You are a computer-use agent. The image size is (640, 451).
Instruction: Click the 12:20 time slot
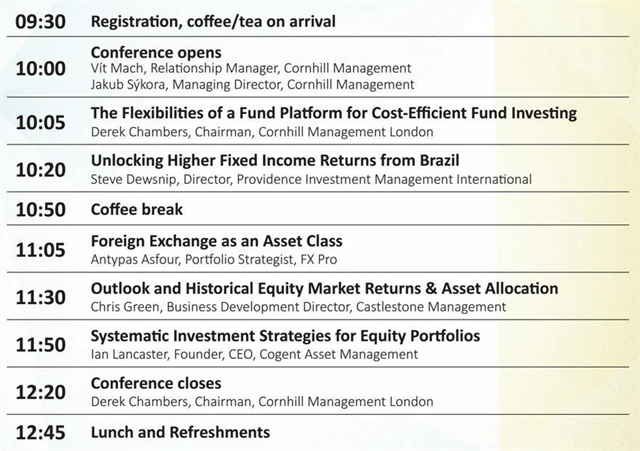tap(40, 392)
